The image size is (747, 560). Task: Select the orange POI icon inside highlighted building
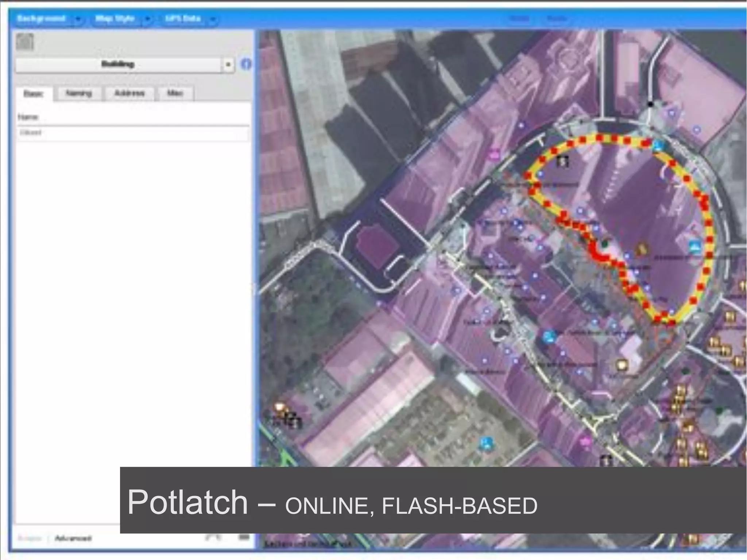pos(642,249)
